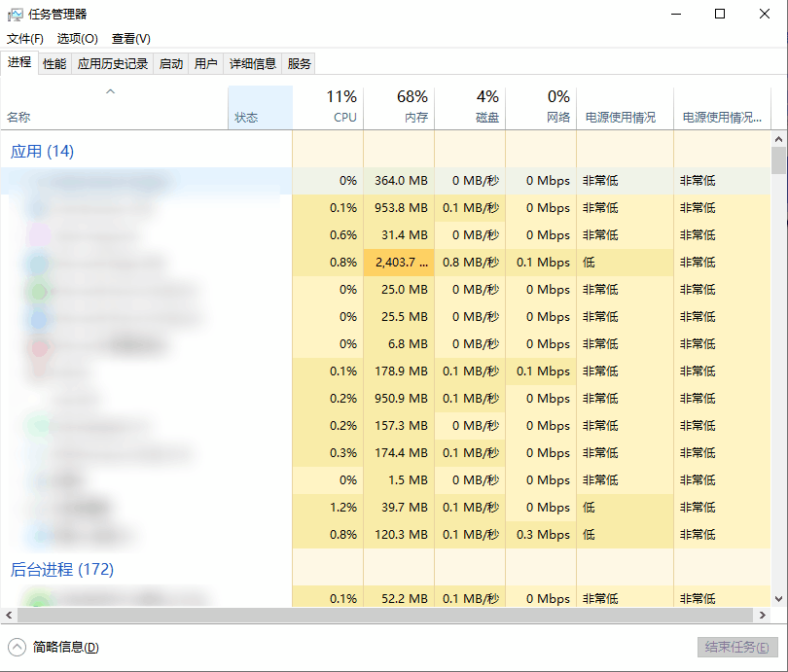
Task: Click the vertical scrollbar up arrow
Action: tap(778, 139)
